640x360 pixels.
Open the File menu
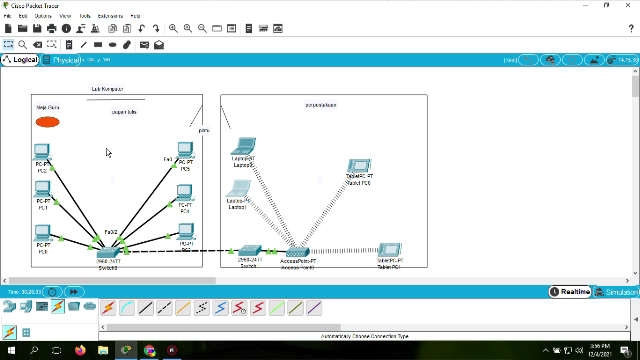click(7, 16)
